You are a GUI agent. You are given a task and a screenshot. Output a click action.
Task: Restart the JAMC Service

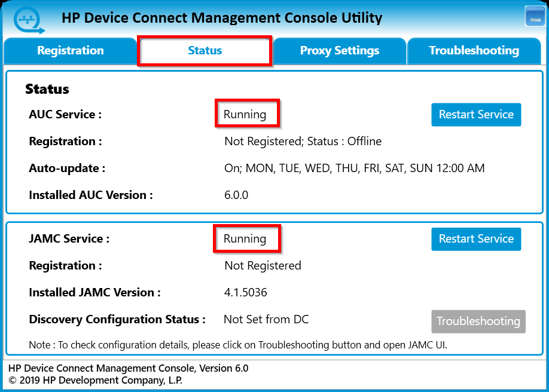click(476, 238)
